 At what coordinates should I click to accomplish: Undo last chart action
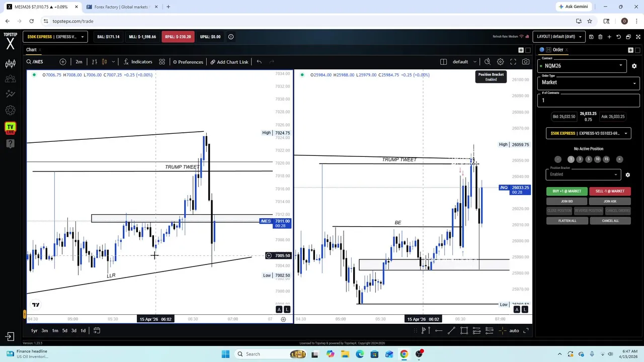(x=259, y=62)
